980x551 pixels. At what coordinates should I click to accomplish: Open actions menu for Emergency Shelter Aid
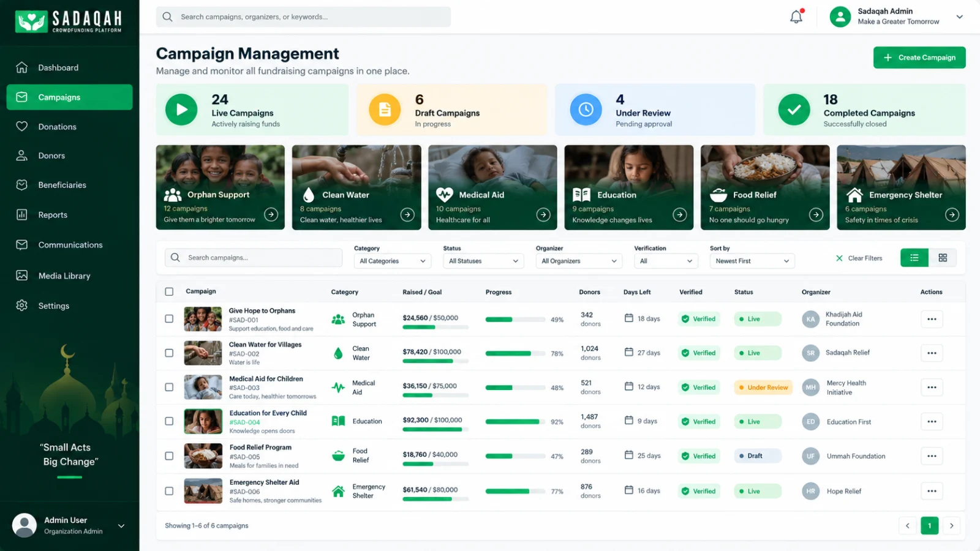932,491
